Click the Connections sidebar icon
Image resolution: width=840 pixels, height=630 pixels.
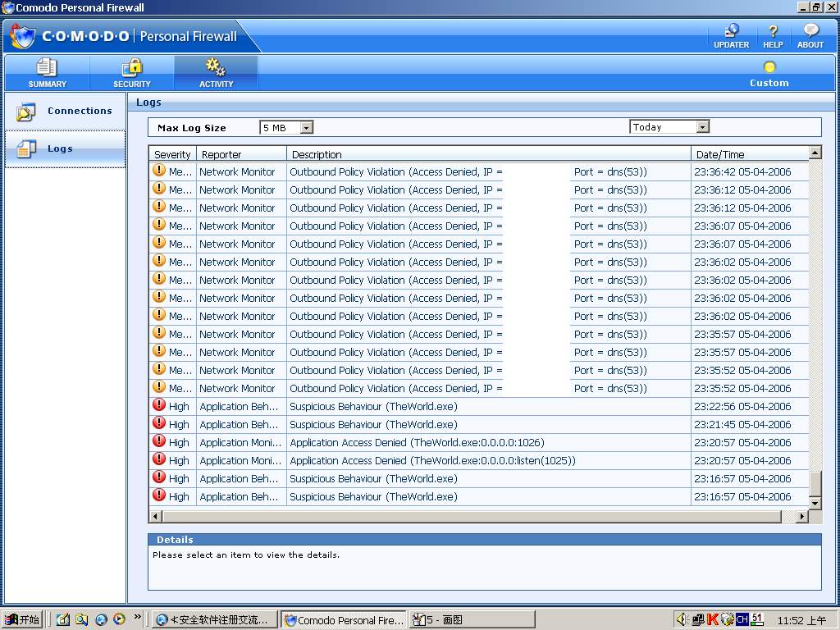[x=25, y=112]
